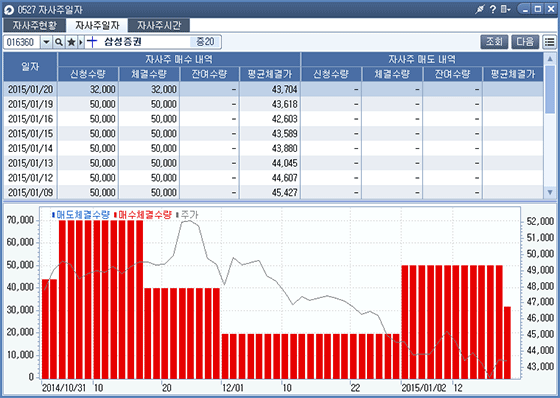Image resolution: width=560 pixels, height=398 pixels.
Task: Select the 2015/01/19 date row
Action: click(x=274, y=104)
